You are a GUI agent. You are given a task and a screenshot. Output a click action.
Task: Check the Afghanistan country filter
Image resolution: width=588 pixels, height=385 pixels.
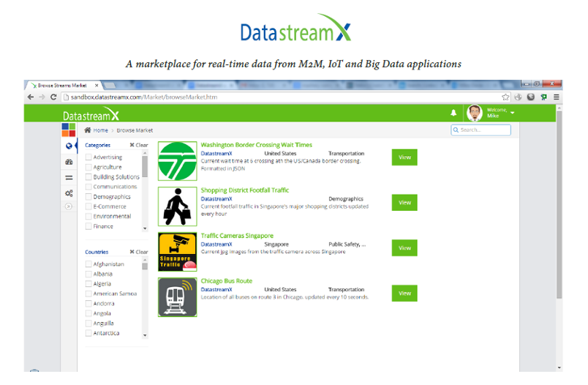[x=88, y=263]
